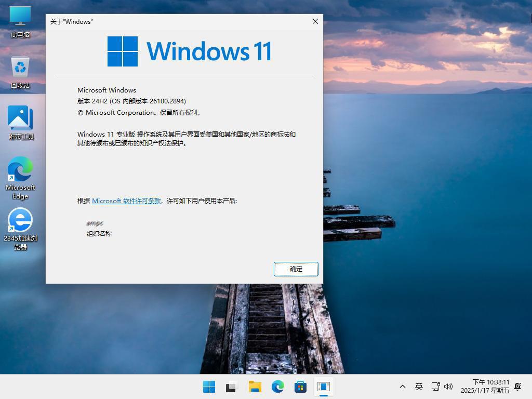Show hidden system tray icons
Screen dimensions: 532x399
coord(403,387)
